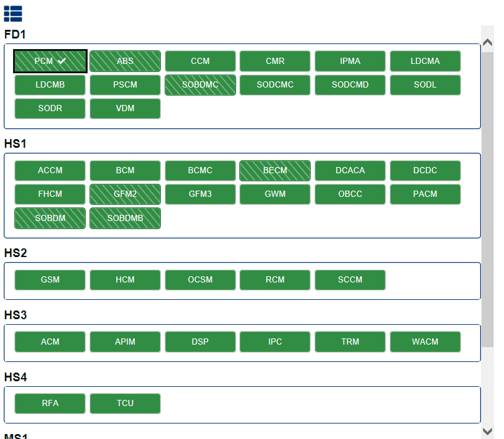The height and width of the screenshot is (439, 504).
Task: Toggle the striped SOBDMC module
Action: 200,84
